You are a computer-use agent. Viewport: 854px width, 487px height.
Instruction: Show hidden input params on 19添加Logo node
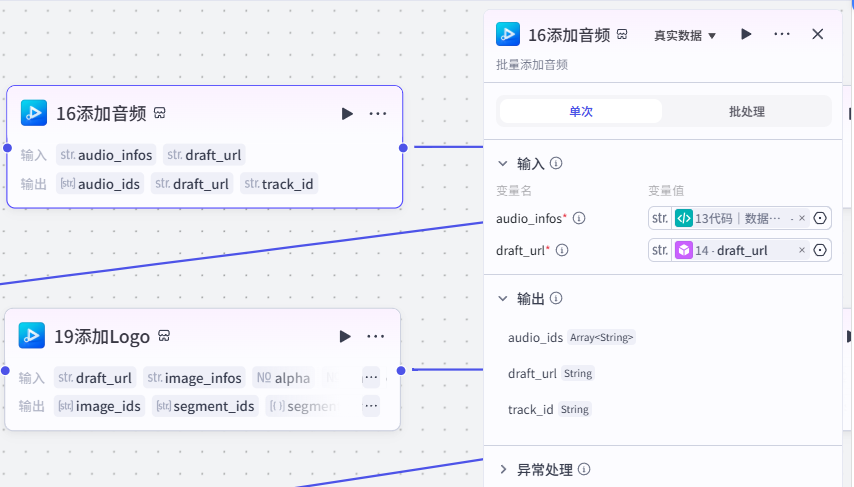(x=371, y=378)
